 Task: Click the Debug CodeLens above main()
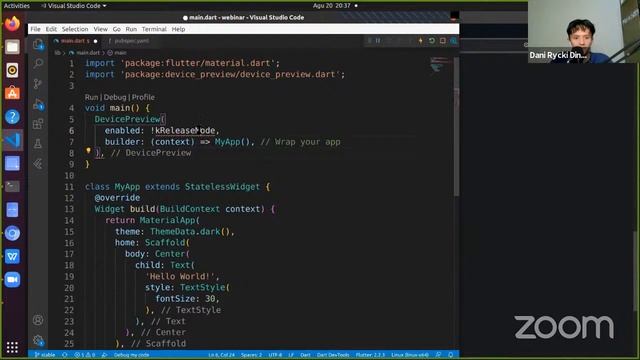coord(115,97)
